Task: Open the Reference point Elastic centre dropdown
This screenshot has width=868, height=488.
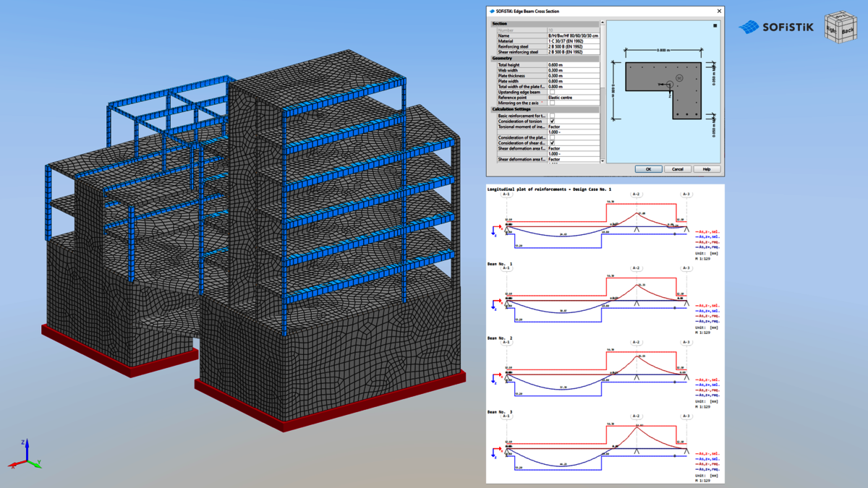Action: 573,98
